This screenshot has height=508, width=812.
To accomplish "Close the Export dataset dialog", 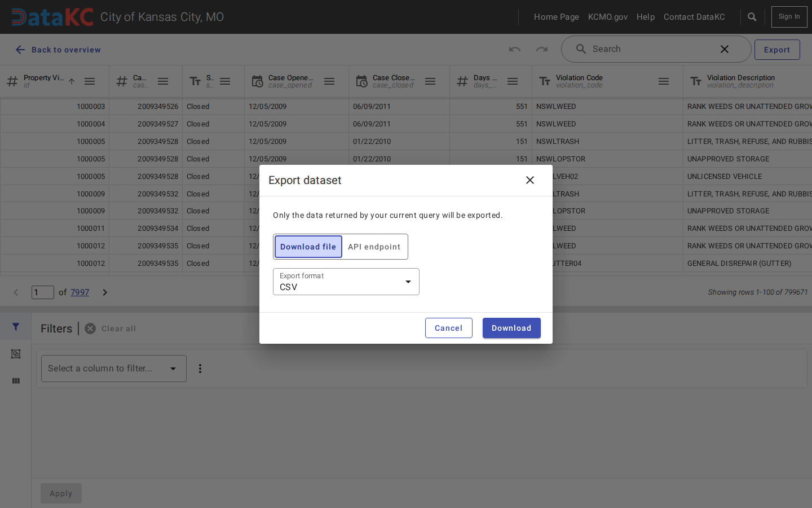I will click(x=530, y=180).
